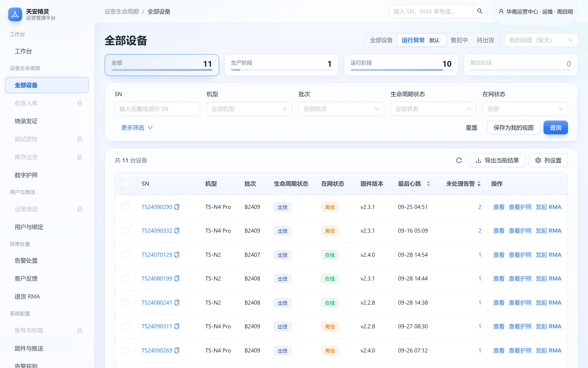Screen dimensions: 588x368
Task: Sort by 未处理告警 column sort arrows
Action: [x=479, y=184]
